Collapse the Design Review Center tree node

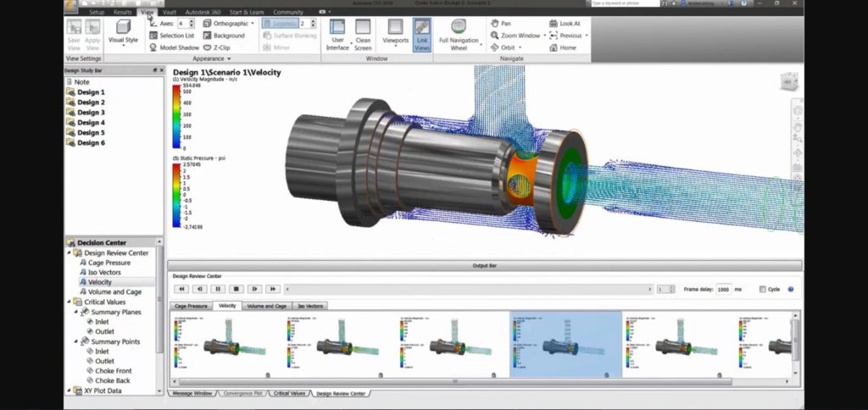coord(69,252)
